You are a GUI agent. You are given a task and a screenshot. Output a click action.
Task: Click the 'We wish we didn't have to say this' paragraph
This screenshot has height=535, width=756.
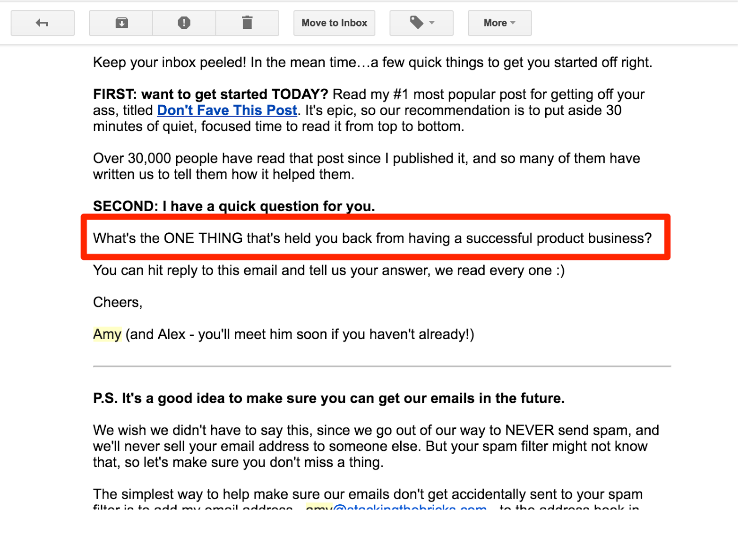tap(376, 446)
